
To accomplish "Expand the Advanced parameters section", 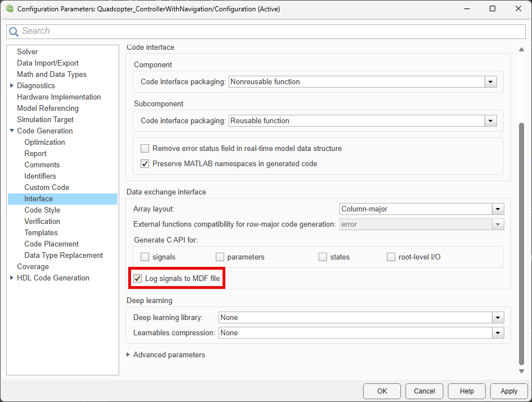I will 128,355.
